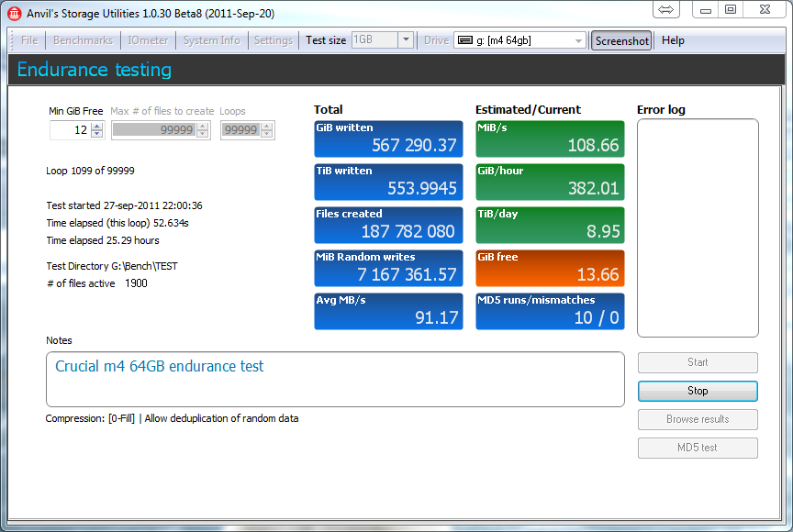Click '# of files active 1900' text
The image size is (793, 532).
[97, 283]
